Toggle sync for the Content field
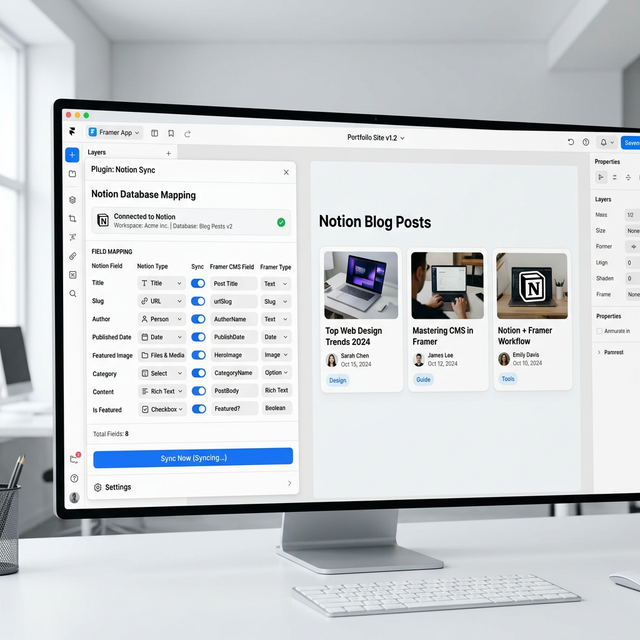Image resolution: width=640 pixels, height=640 pixels. 199,391
